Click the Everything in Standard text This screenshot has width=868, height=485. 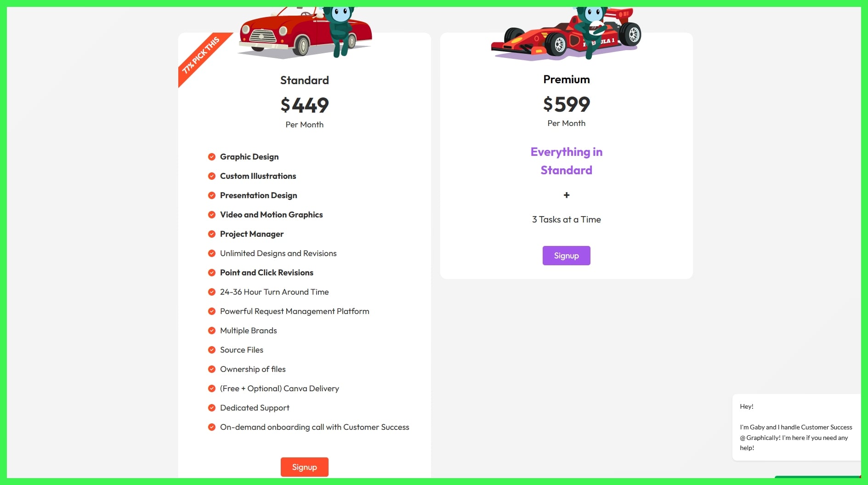click(566, 161)
